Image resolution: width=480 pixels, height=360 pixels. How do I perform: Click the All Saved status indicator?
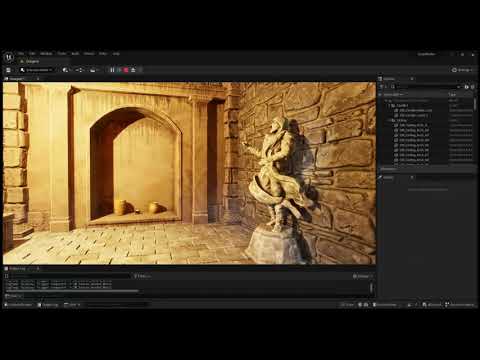433,305
